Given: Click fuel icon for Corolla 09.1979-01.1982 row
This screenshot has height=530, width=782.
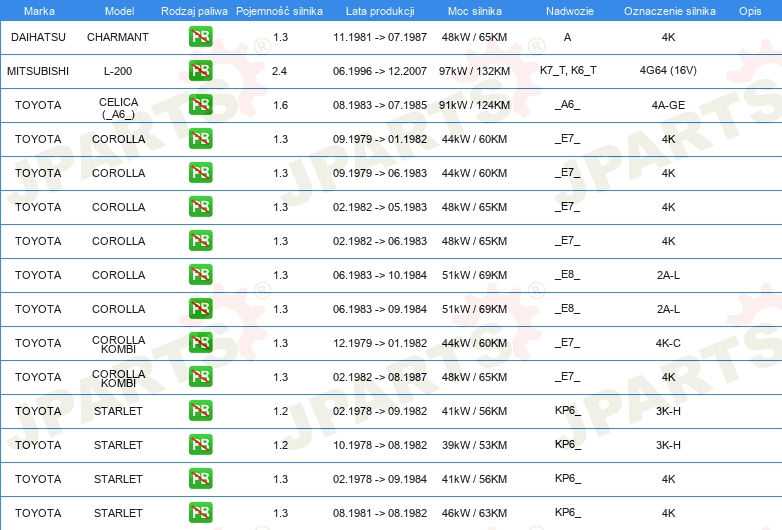Looking at the screenshot, I should (x=200, y=139).
